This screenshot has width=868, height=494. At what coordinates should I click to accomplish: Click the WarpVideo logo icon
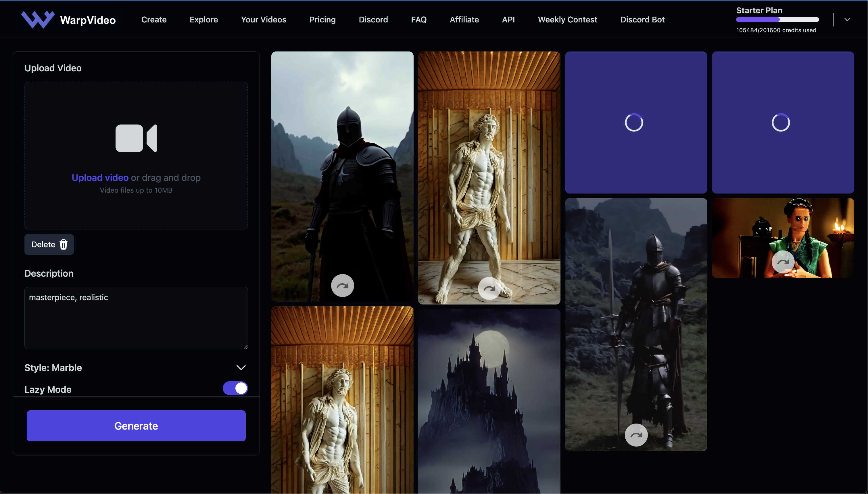[x=38, y=19]
